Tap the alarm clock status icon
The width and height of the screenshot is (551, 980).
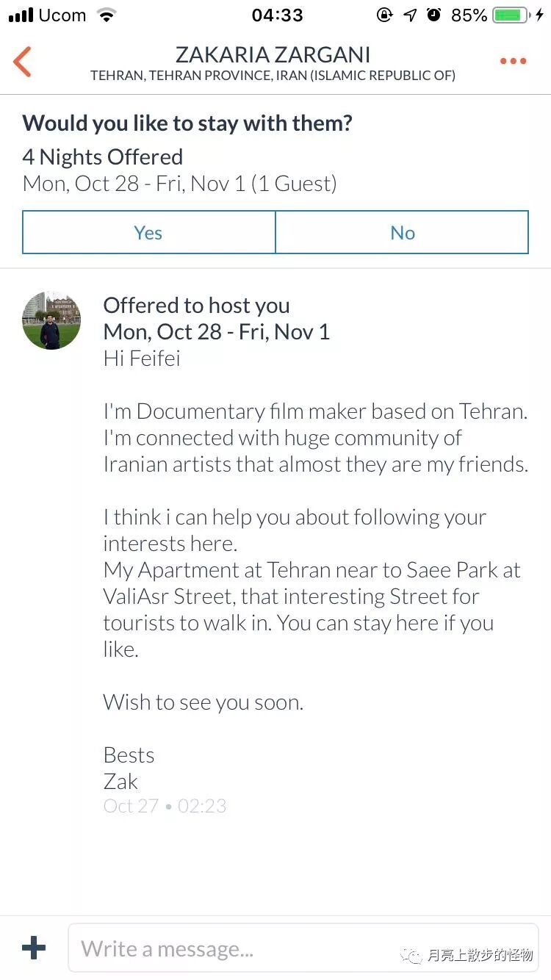tap(434, 15)
